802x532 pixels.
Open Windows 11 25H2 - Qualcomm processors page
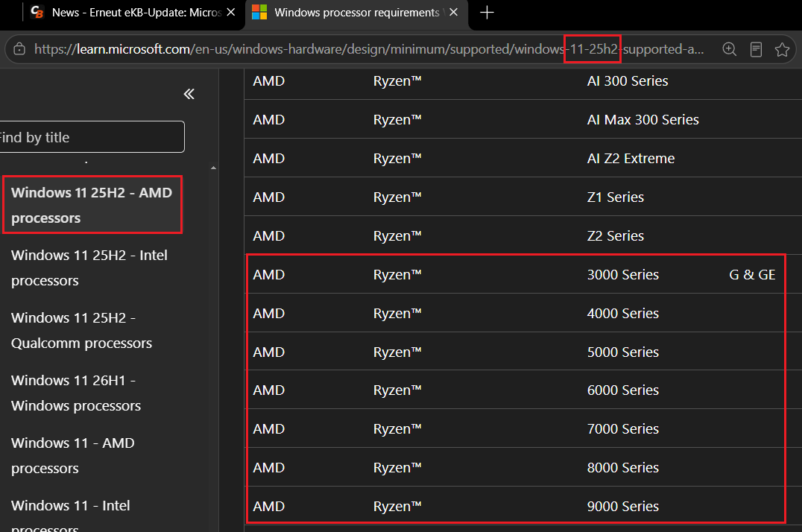81,331
